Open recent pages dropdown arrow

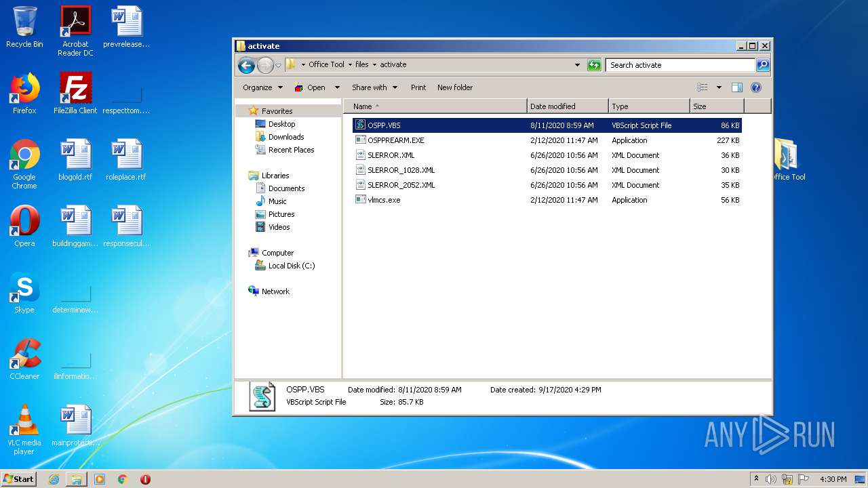click(278, 65)
